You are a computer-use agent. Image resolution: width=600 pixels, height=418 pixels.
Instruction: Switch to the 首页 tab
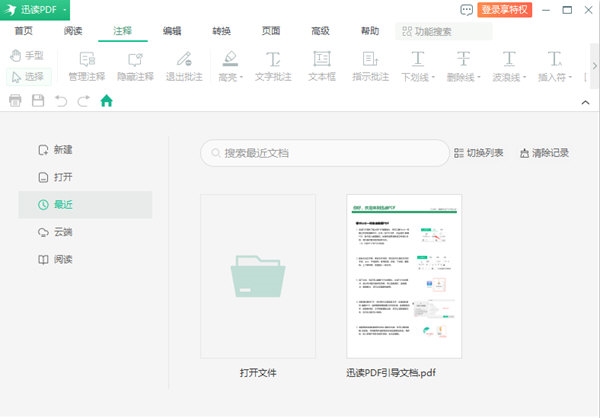pos(24,31)
